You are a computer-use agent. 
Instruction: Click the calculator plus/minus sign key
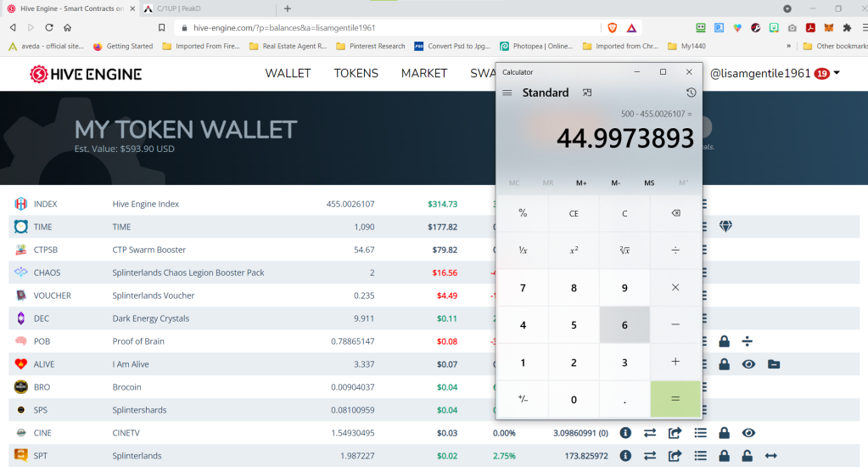(523, 399)
